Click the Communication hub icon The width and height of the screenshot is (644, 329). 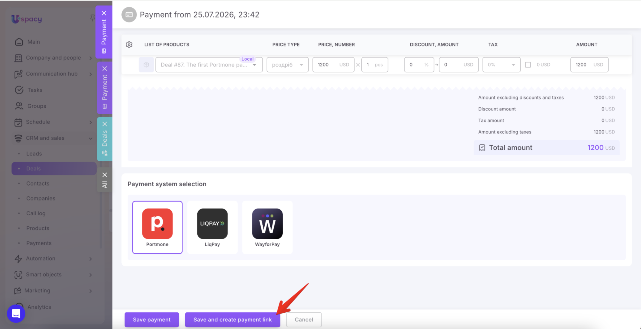click(18, 74)
